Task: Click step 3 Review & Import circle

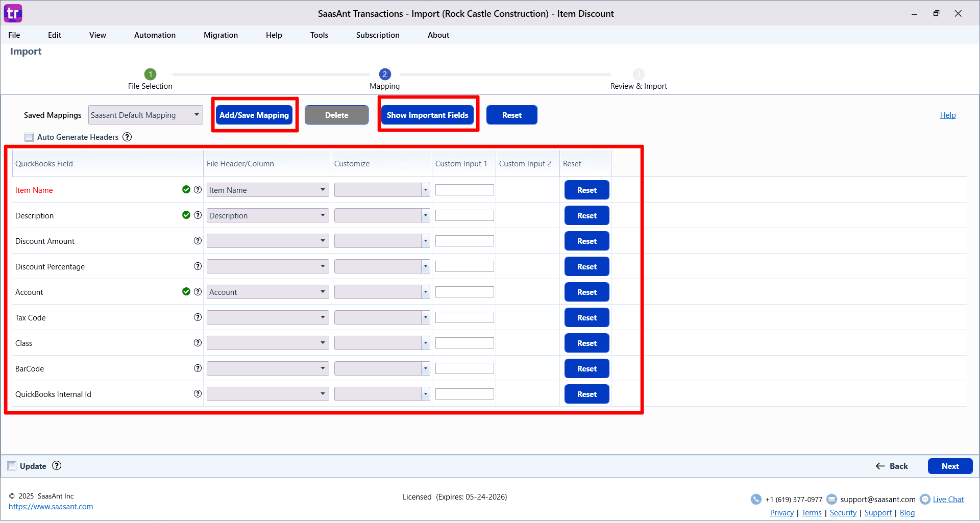Action: coord(639,74)
